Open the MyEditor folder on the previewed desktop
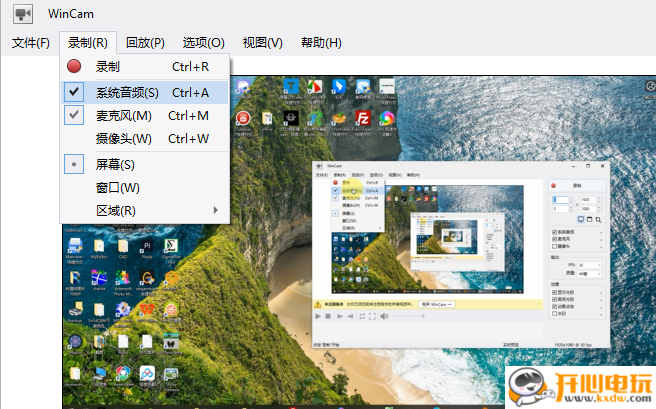 [99, 245]
